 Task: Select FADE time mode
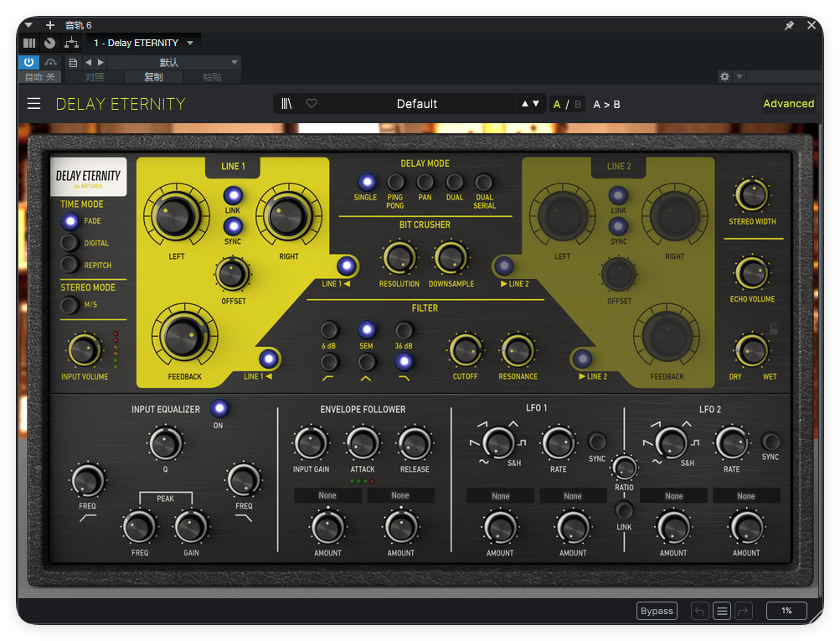pyautogui.click(x=70, y=221)
